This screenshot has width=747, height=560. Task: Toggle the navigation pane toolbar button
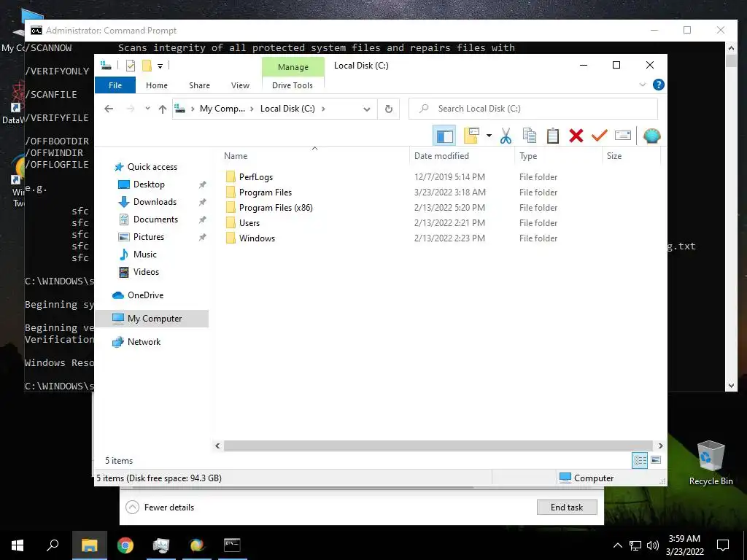[444, 136]
